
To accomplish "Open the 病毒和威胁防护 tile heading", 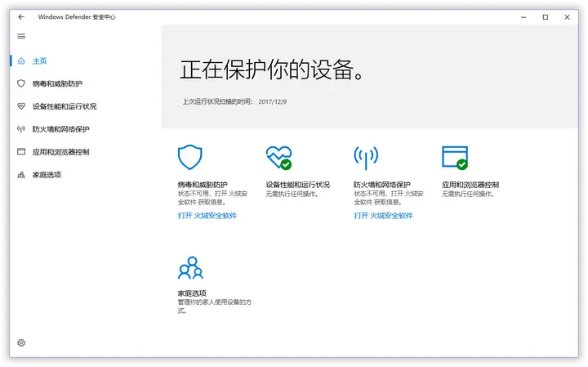I will (203, 184).
